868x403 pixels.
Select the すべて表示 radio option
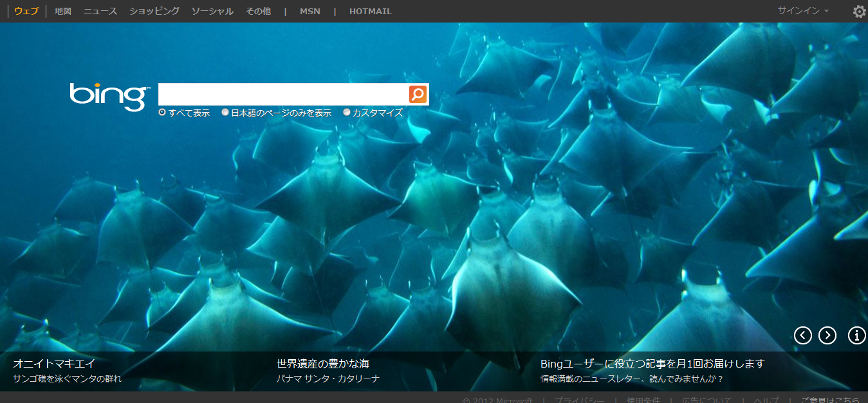pyautogui.click(x=162, y=112)
